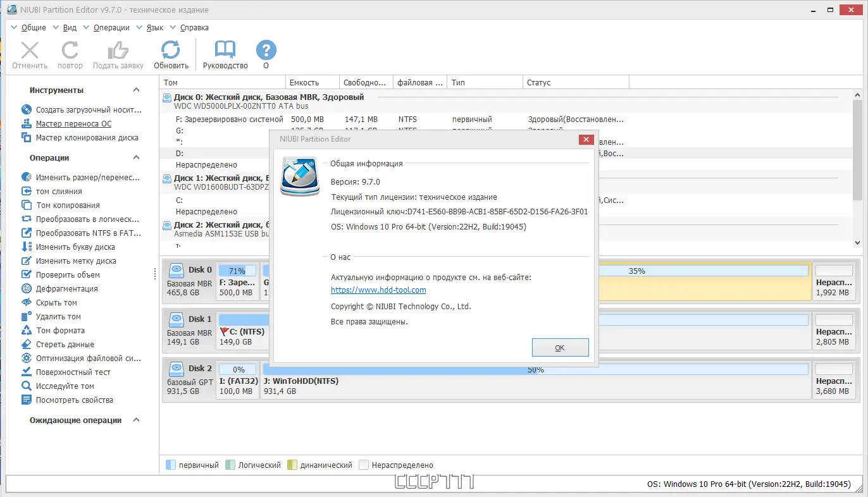
Task: Click the Disk 1 Базовая MBR label
Action: click(x=189, y=333)
